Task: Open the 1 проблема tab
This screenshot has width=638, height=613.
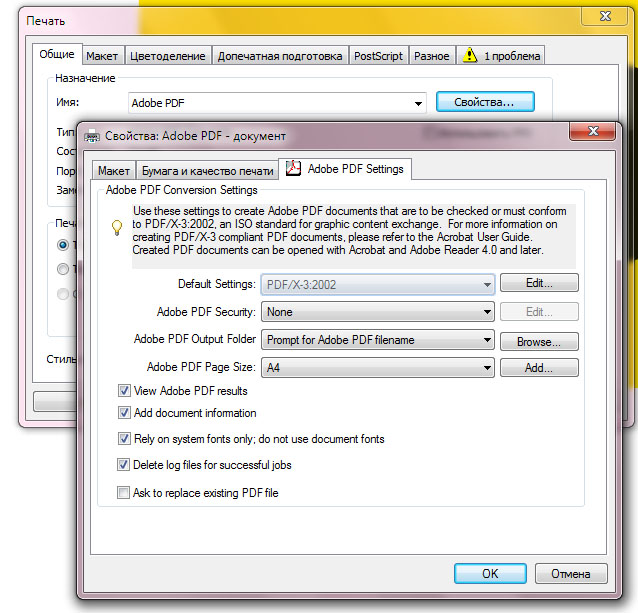Action: 501,56
